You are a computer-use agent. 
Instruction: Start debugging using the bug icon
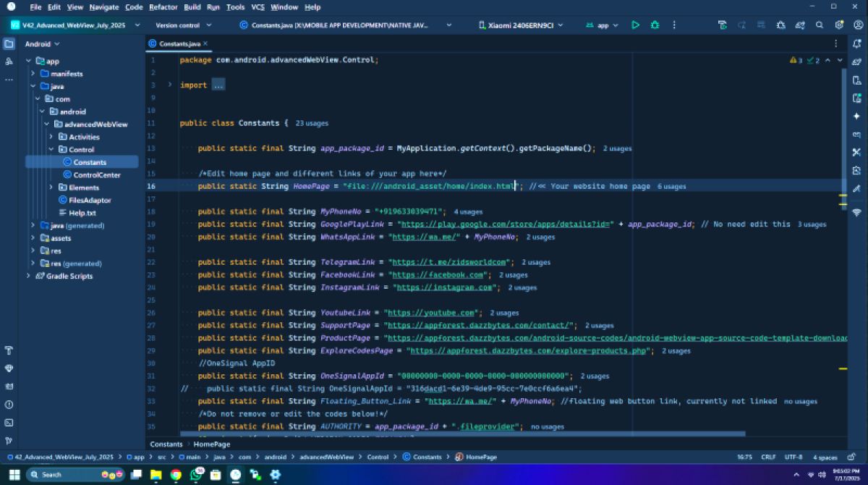[x=655, y=25]
